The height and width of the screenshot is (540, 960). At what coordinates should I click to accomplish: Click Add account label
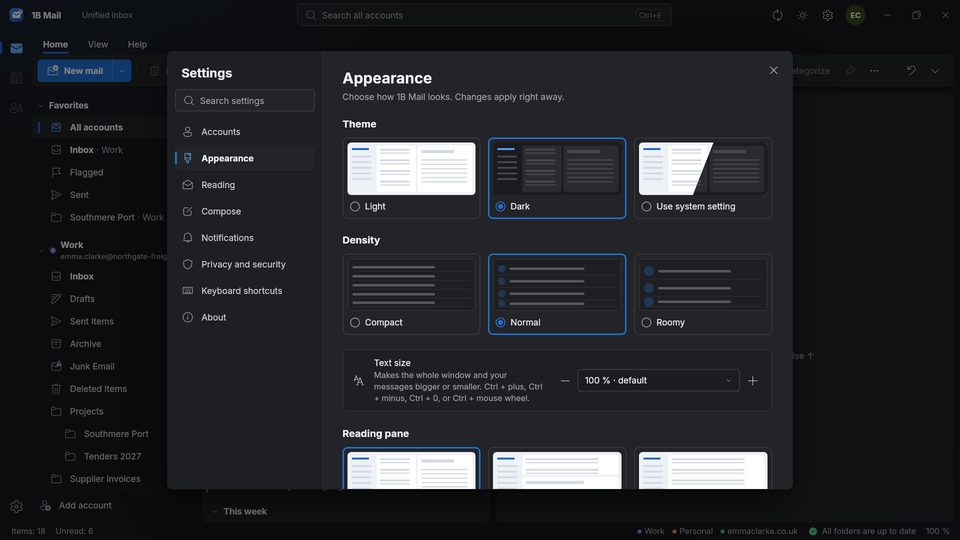(85, 506)
